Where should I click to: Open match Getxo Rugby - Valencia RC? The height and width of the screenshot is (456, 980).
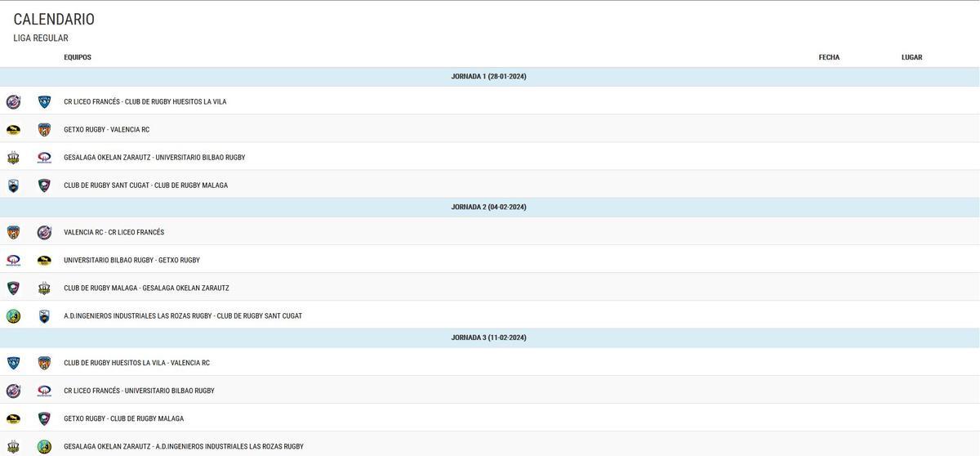click(107, 130)
